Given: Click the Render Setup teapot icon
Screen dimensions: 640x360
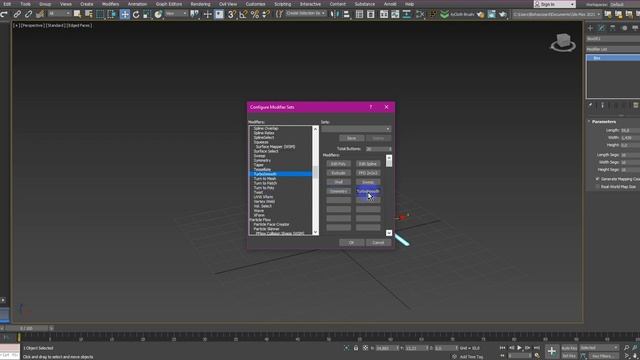Looking at the screenshot, I should point(480,14).
